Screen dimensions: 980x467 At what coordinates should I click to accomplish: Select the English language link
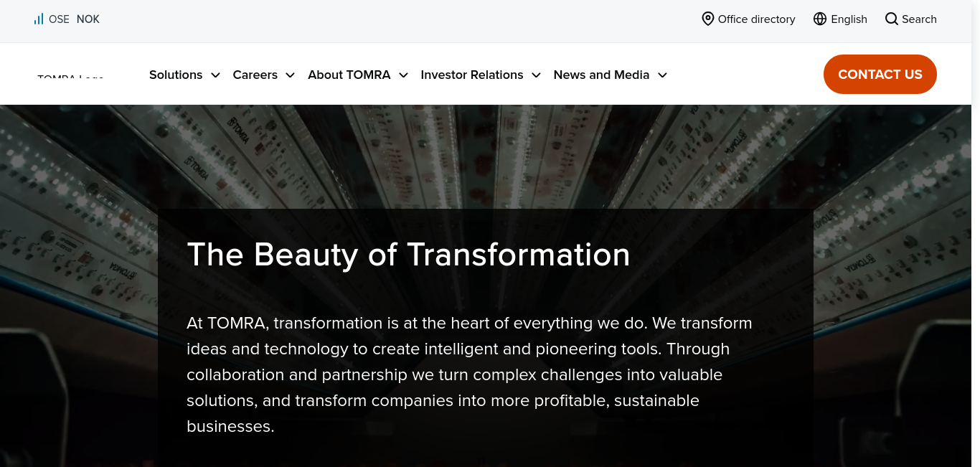pyautogui.click(x=849, y=19)
